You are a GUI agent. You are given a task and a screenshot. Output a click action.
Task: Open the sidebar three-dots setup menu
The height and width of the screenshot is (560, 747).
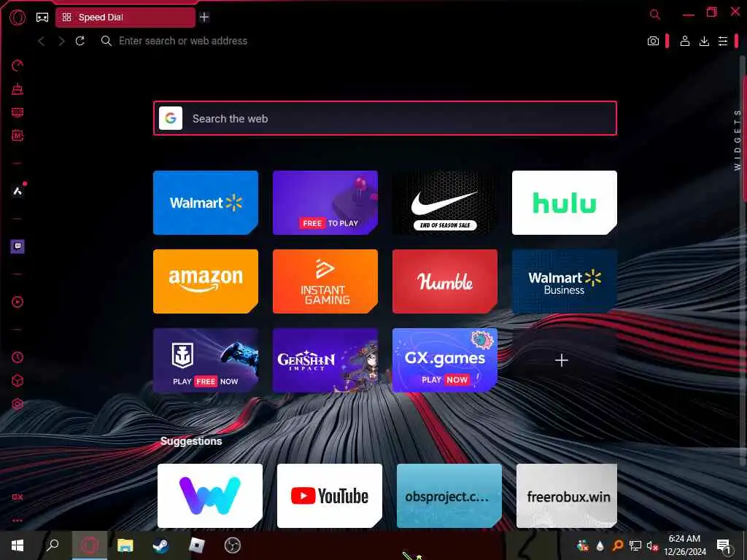coord(18,521)
